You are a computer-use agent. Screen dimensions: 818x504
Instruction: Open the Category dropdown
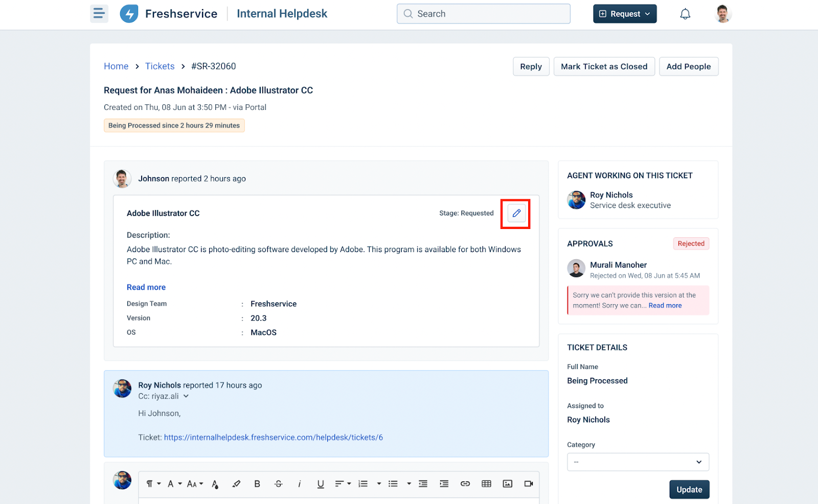pyautogui.click(x=638, y=462)
